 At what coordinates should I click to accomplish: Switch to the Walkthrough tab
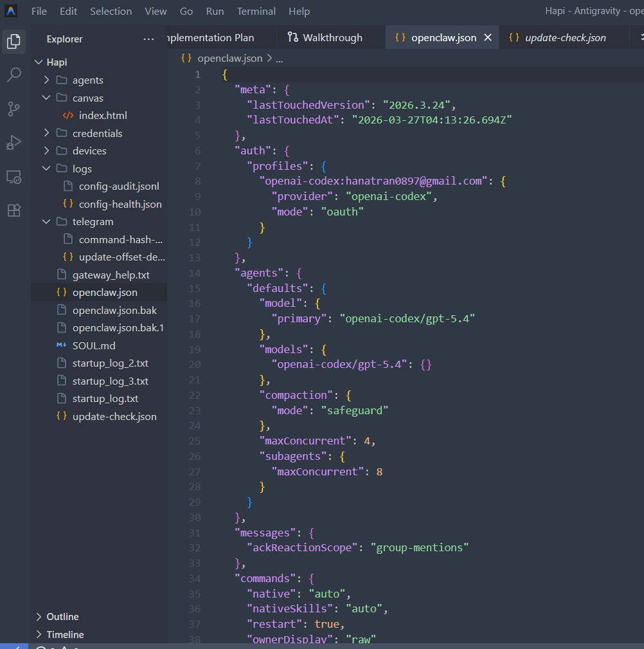(x=325, y=38)
